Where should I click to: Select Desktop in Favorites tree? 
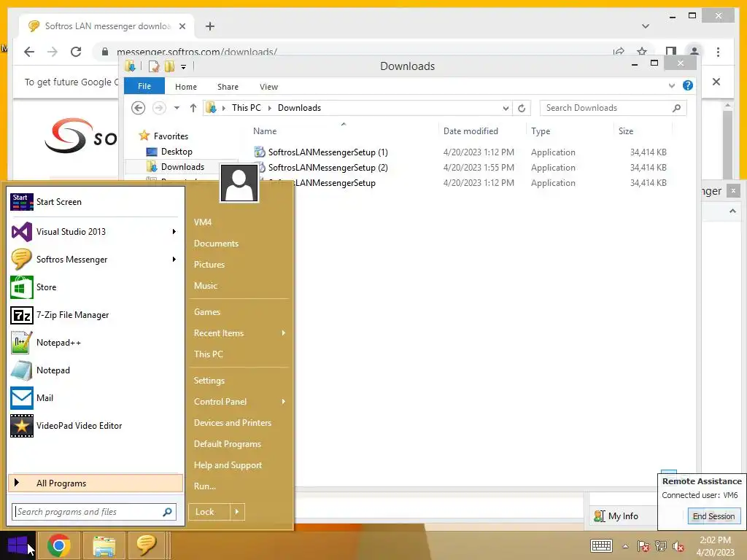click(x=177, y=152)
